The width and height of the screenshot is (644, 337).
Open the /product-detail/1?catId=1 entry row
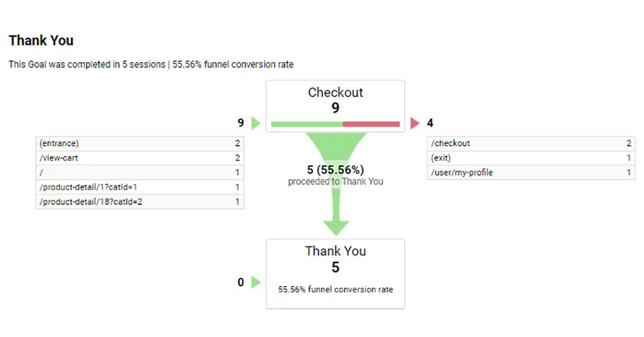[140, 187]
